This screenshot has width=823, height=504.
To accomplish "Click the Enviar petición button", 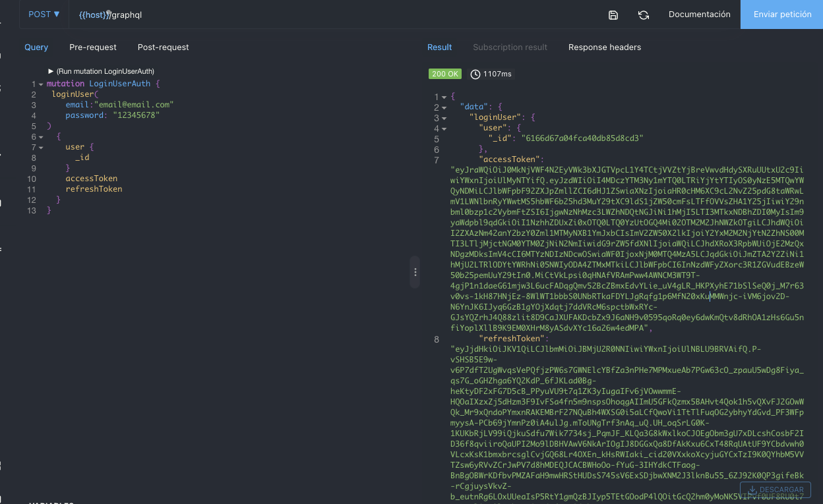I will coord(781,14).
